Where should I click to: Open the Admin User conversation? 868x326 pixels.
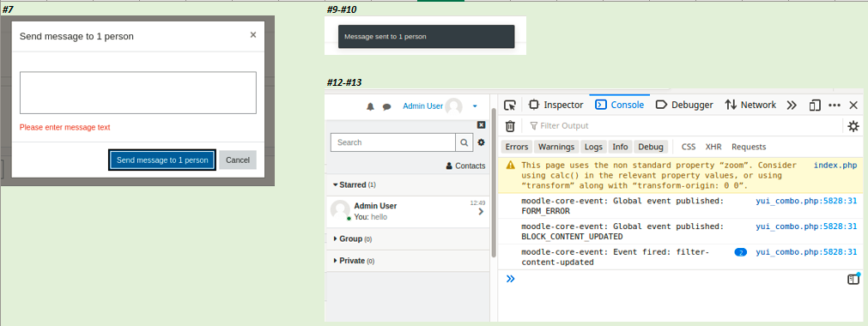coord(409,211)
